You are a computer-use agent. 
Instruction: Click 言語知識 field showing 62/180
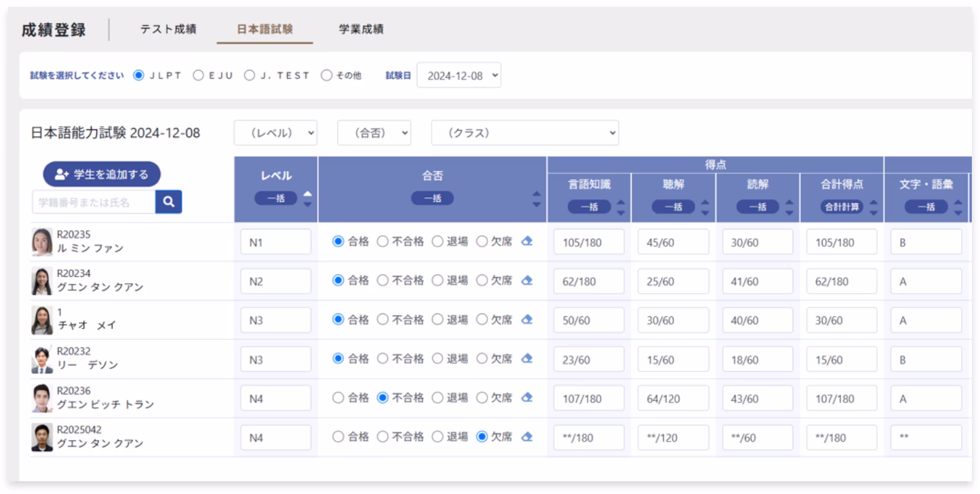click(x=589, y=282)
